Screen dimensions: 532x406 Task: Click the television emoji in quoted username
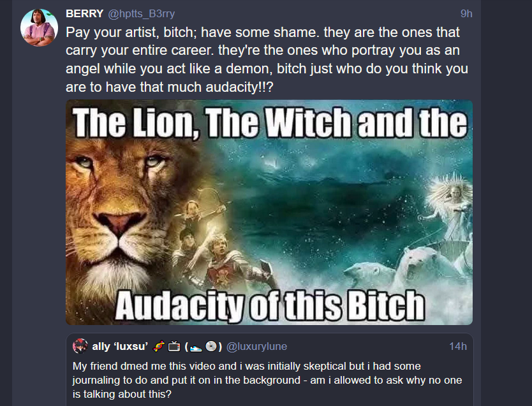tap(174, 346)
